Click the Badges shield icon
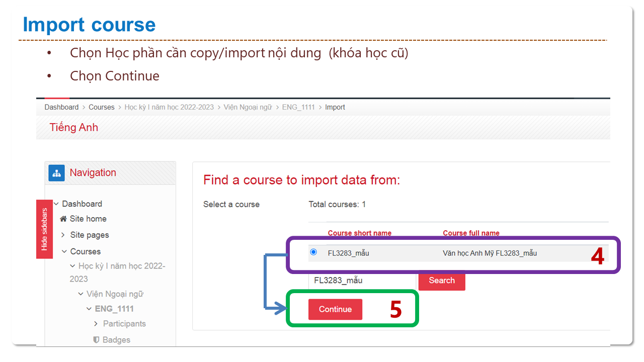644x362 pixels. [96, 340]
